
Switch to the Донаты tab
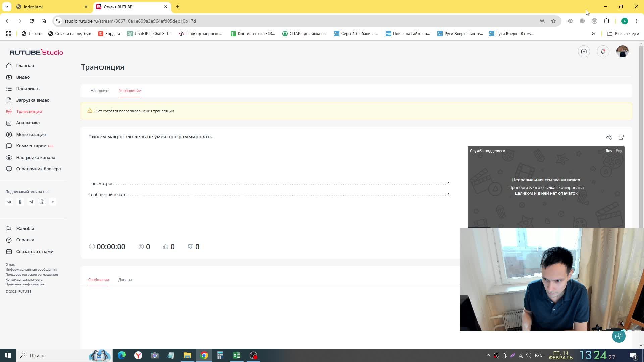pos(125,280)
